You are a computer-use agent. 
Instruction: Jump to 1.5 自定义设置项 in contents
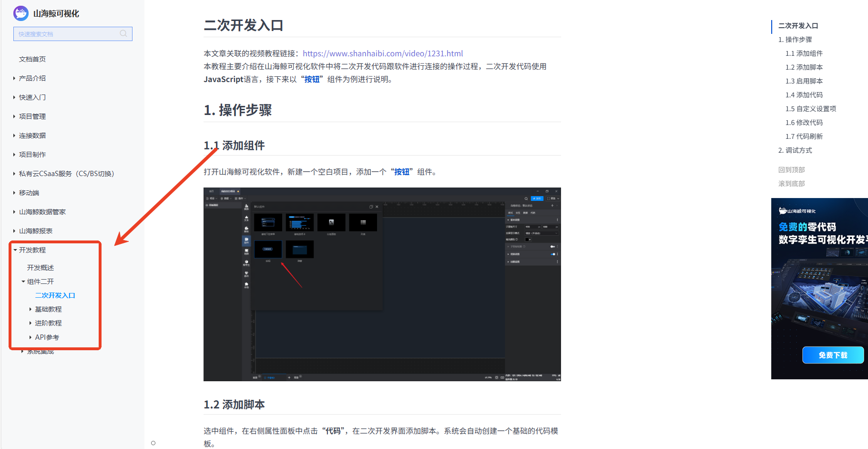coord(811,109)
